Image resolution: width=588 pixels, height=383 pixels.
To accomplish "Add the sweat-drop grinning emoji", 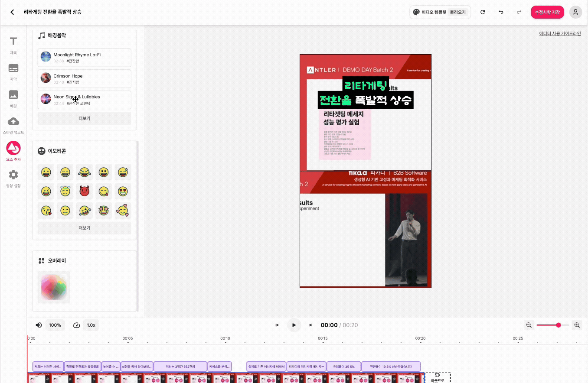I will click(x=123, y=172).
